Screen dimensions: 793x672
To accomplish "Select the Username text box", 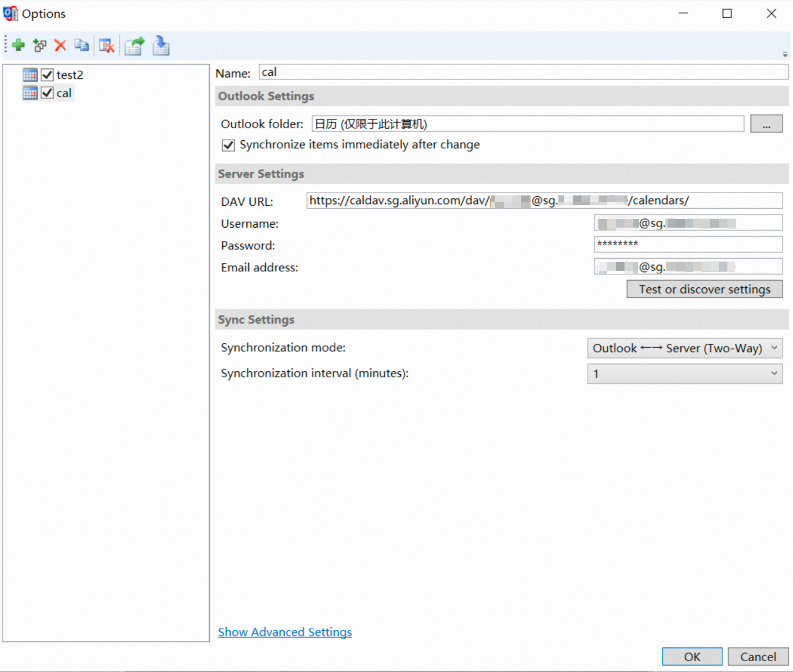I will point(688,223).
